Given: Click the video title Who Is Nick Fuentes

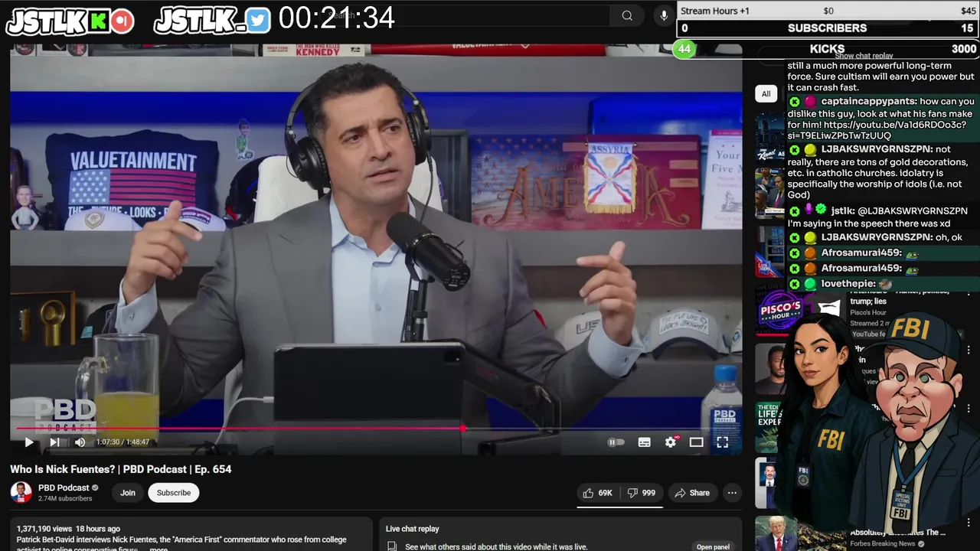Looking at the screenshot, I should 120,469.
